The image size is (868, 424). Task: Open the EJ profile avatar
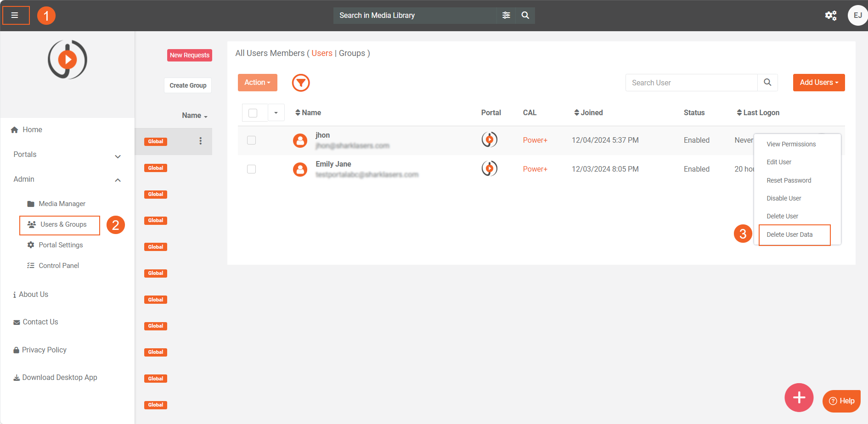[857, 16]
